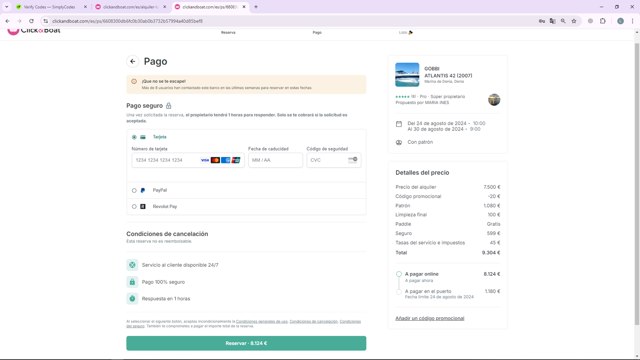Click the Revolut Pay logo icon
The height and width of the screenshot is (360, 640).
(x=143, y=207)
